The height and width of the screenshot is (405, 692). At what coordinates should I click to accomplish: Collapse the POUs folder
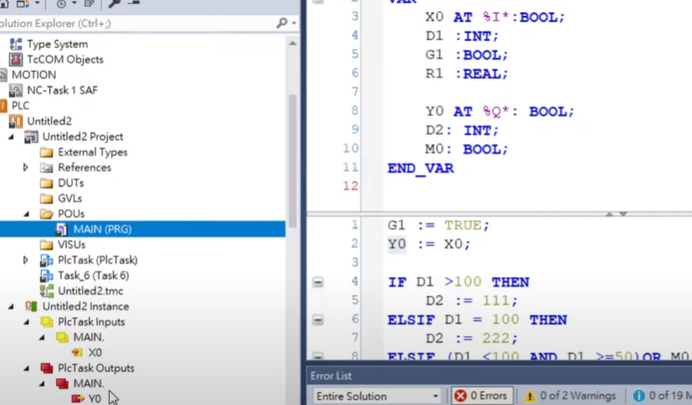coord(26,214)
